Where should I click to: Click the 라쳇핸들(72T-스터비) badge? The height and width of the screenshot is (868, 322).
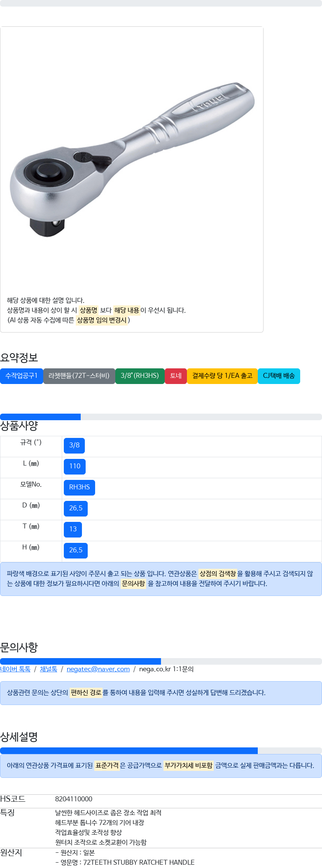pos(79,376)
